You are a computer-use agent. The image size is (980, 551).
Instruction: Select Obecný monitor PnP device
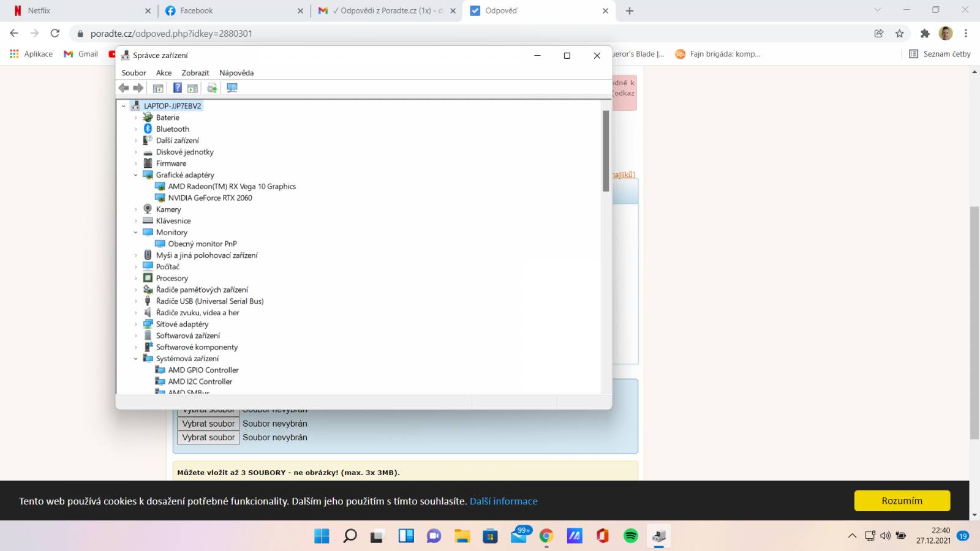tap(202, 244)
